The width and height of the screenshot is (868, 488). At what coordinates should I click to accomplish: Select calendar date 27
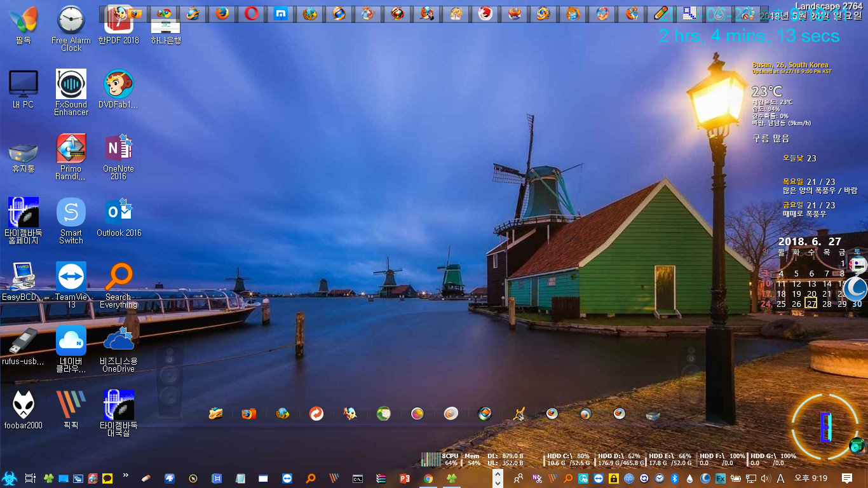point(811,304)
